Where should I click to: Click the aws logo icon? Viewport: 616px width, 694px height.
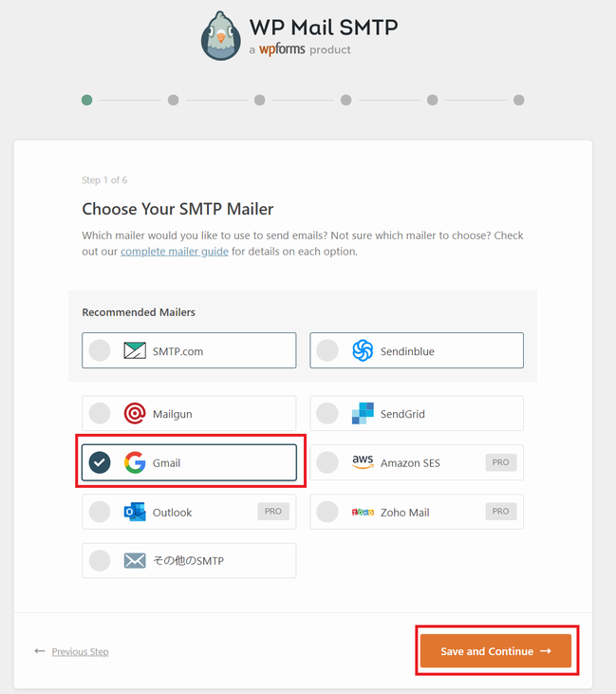[x=363, y=461]
